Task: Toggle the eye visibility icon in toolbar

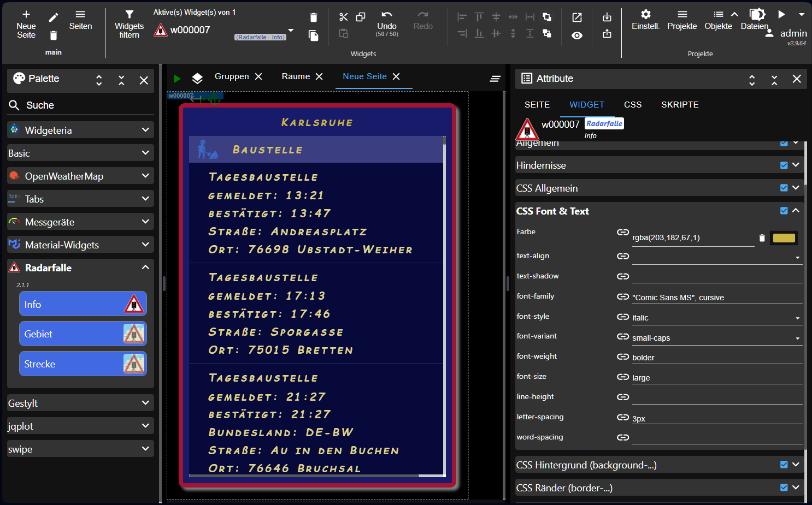Action: tap(577, 35)
